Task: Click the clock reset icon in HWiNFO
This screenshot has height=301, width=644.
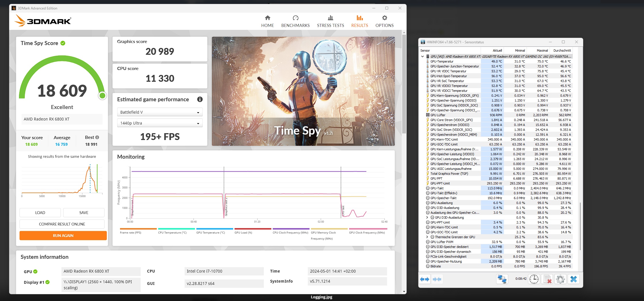Action: click(534, 279)
